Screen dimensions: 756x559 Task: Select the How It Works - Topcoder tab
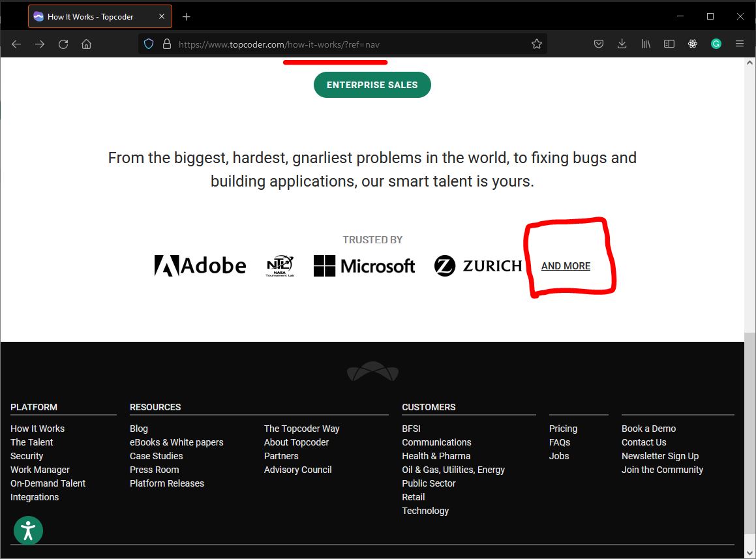coord(100,16)
